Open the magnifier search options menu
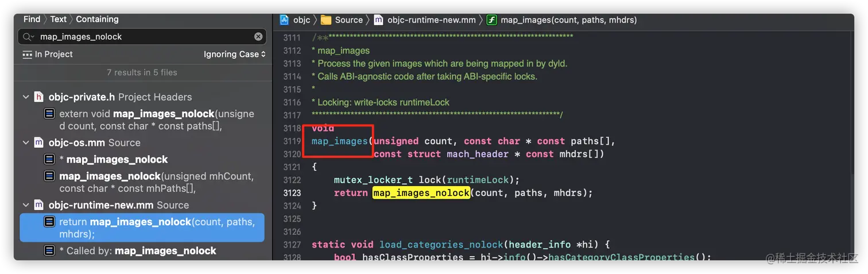This screenshot has width=868, height=274. (28, 37)
